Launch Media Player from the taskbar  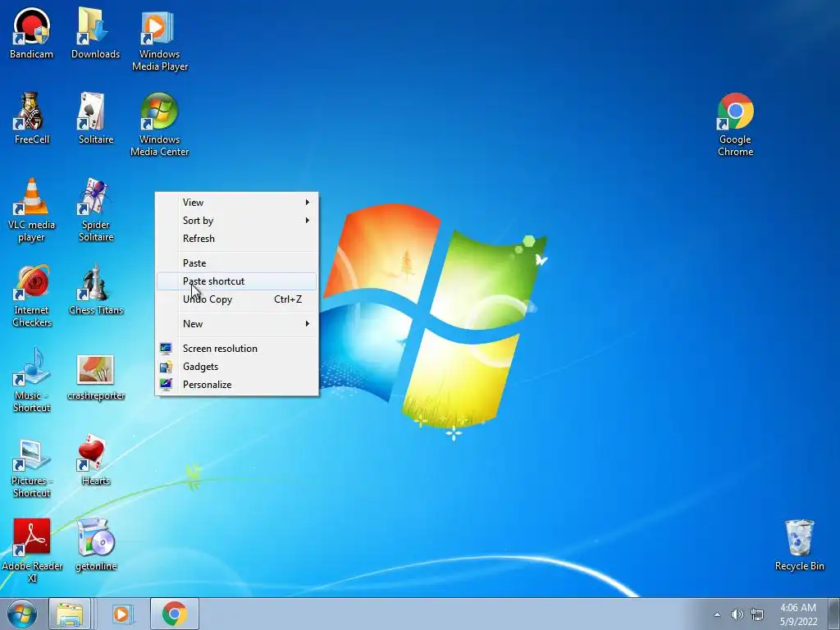pos(121,614)
